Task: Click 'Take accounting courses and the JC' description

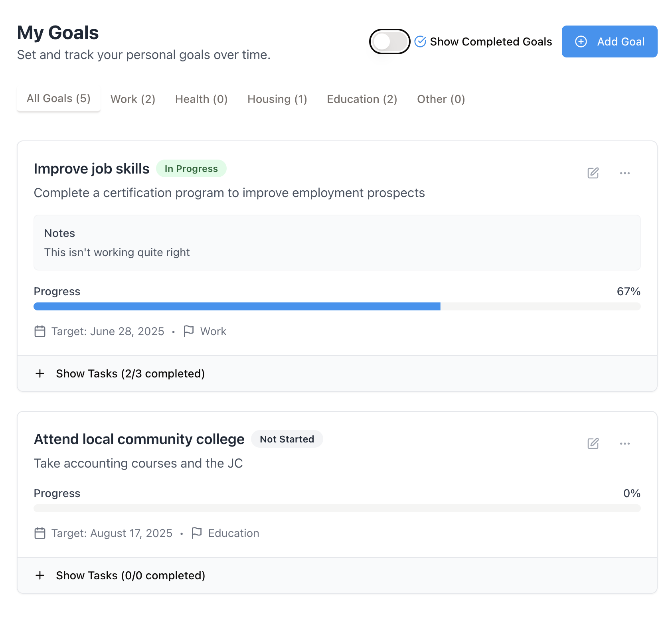Action: coord(138,463)
